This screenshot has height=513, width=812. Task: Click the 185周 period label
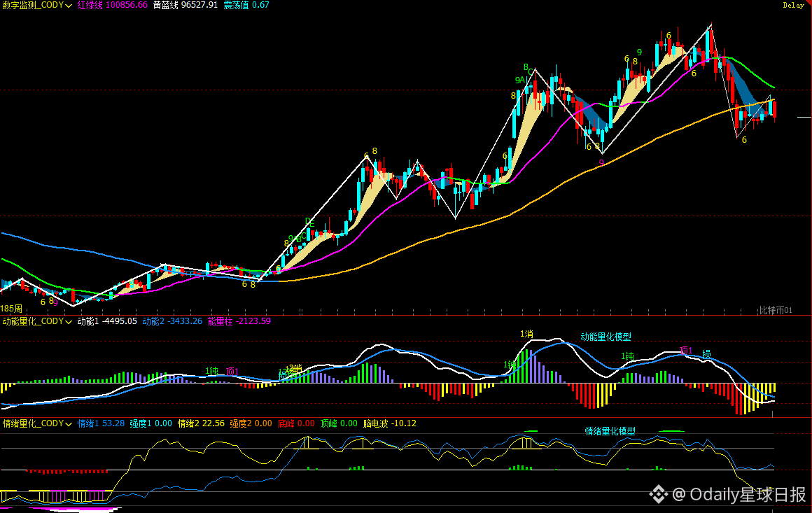(11, 309)
